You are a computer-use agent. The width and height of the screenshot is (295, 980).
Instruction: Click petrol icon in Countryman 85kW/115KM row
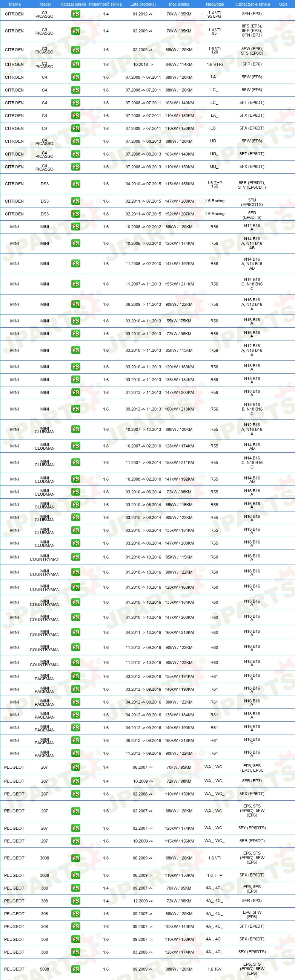(x=75, y=557)
